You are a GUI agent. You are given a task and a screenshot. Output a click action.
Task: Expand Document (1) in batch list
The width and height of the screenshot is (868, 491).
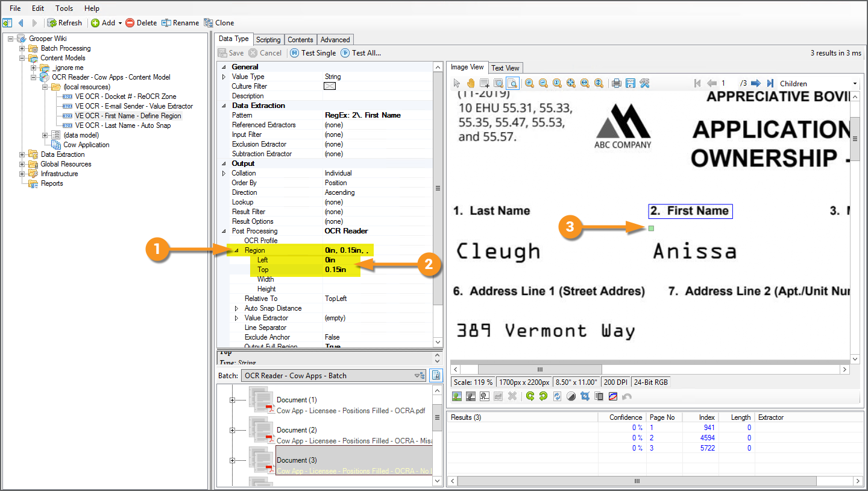pyautogui.click(x=232, y=400)
